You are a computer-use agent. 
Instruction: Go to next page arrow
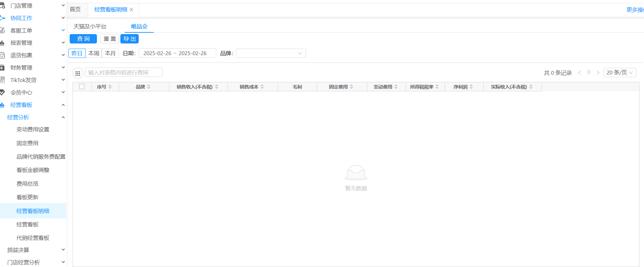tap(598, 73)
